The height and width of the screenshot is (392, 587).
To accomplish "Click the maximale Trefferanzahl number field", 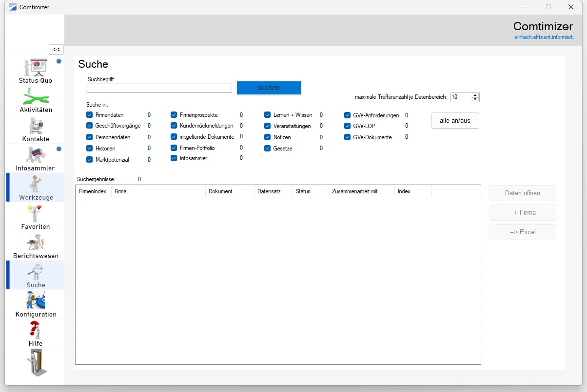I will tap(461, 97).
